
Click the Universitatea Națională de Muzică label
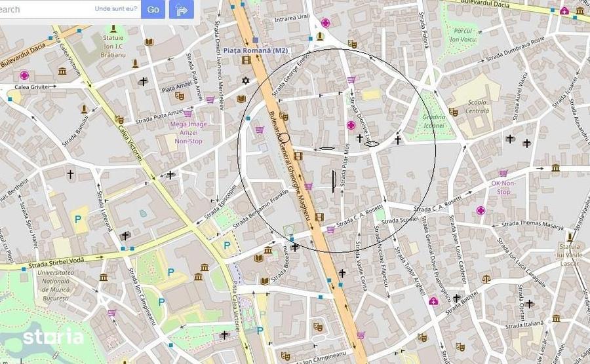coord(55,285)
